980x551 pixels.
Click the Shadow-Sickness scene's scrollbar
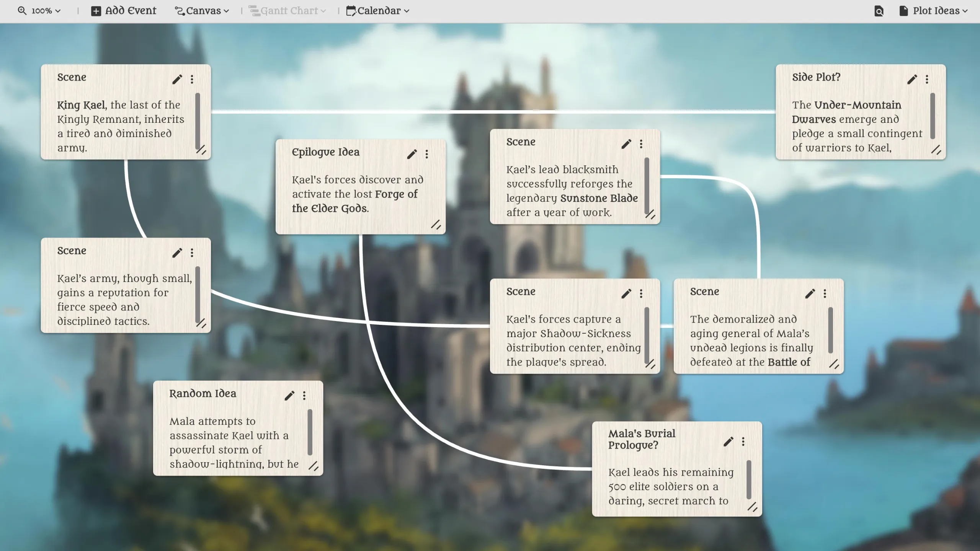(x=647, y=335)
